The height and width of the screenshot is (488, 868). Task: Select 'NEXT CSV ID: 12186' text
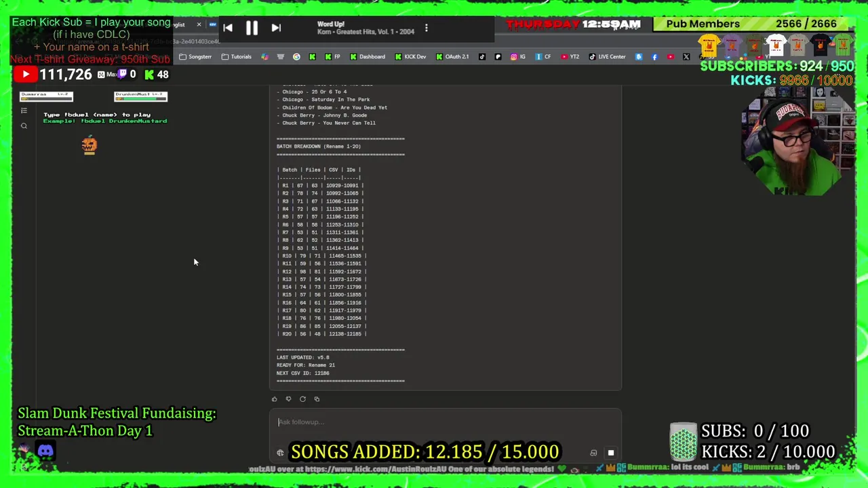(303, 373)
